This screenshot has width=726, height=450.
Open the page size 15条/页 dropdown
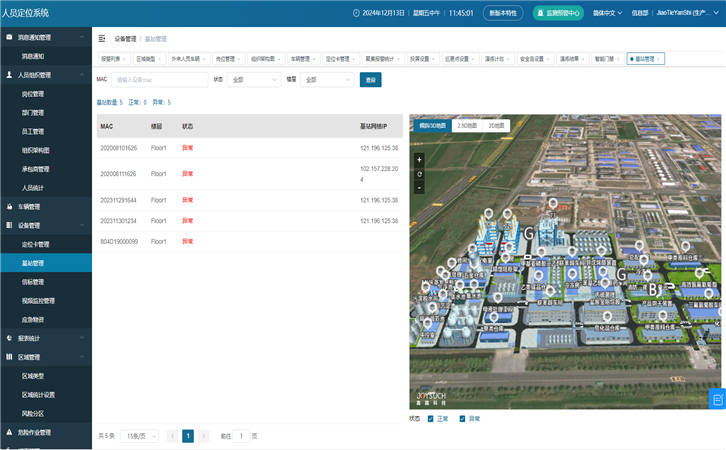(x=139, y=436)
